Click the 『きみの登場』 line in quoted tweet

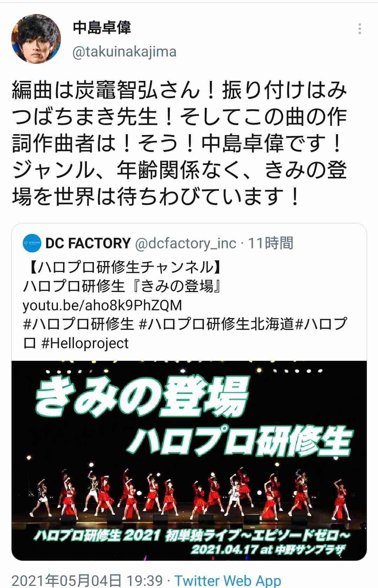pos(122,286)
